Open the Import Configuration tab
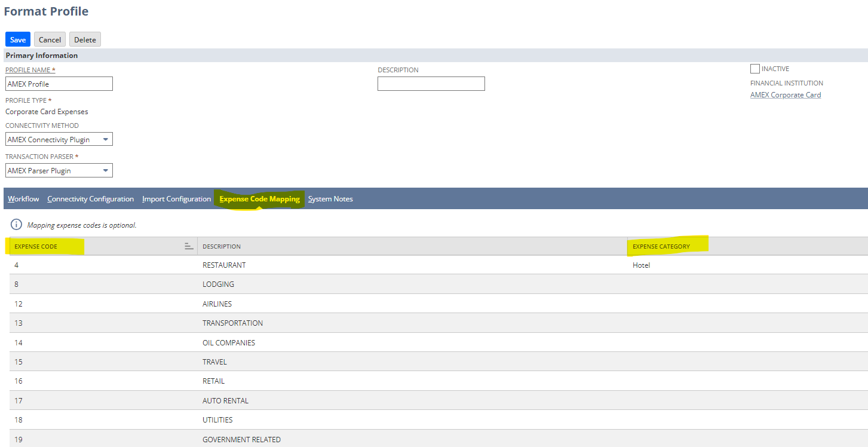 point(176,198)
